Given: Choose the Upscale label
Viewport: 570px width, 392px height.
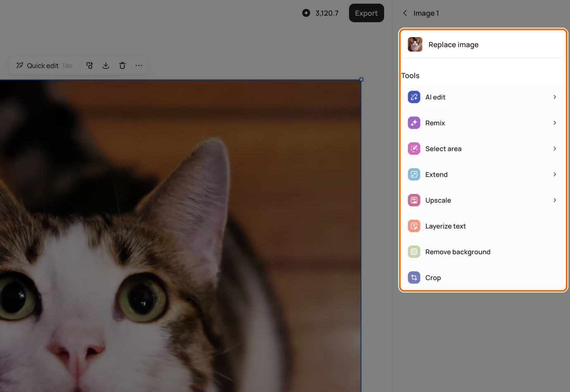Looking at the screenshot, I should [x=438, y=201].
